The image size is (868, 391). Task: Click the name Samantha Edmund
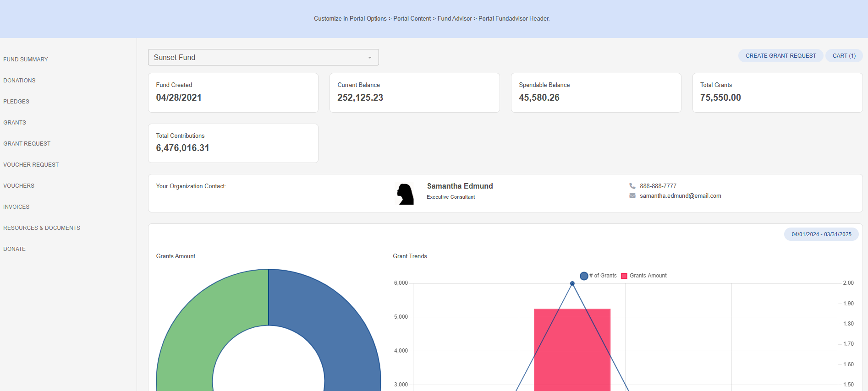[x=460, y=186]
